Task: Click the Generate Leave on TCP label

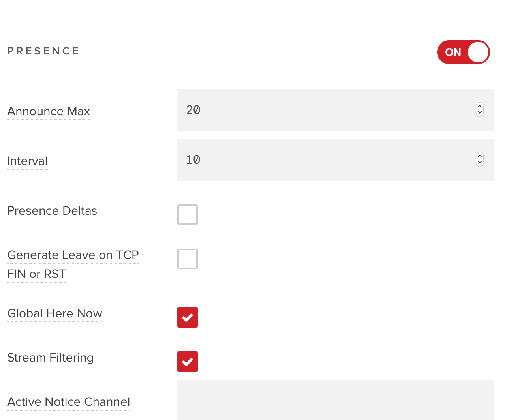Action: (x=73, y=255)
